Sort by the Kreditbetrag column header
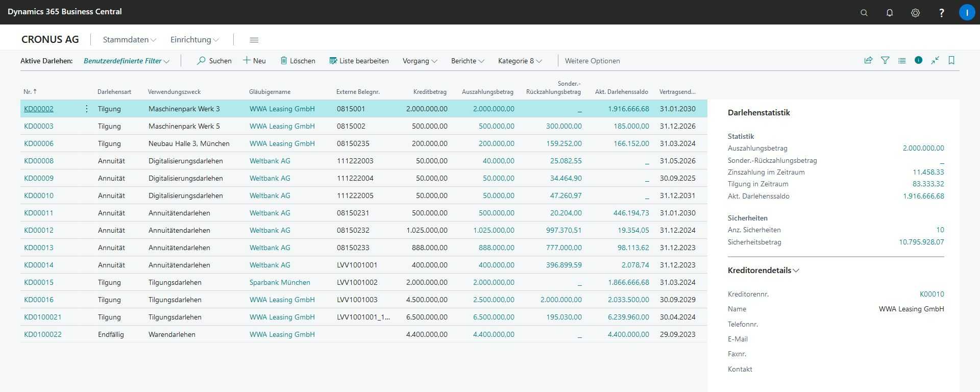Image resolution: width=980 pixels, height=392 pixels. (x=430, y=92)
